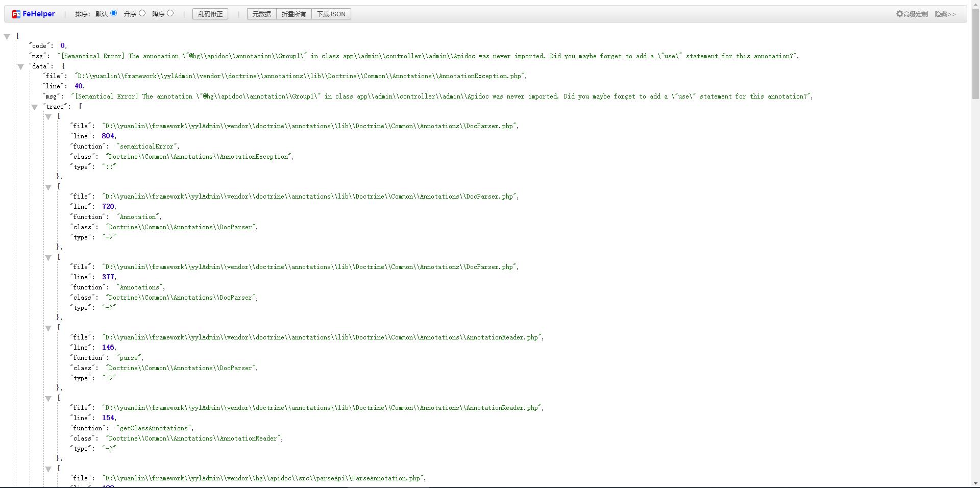Image resolution: width=980 pixels, height=488 pixels.
Task: Hide the FeHelper toolbar
Action: click(x=945, y=14)
